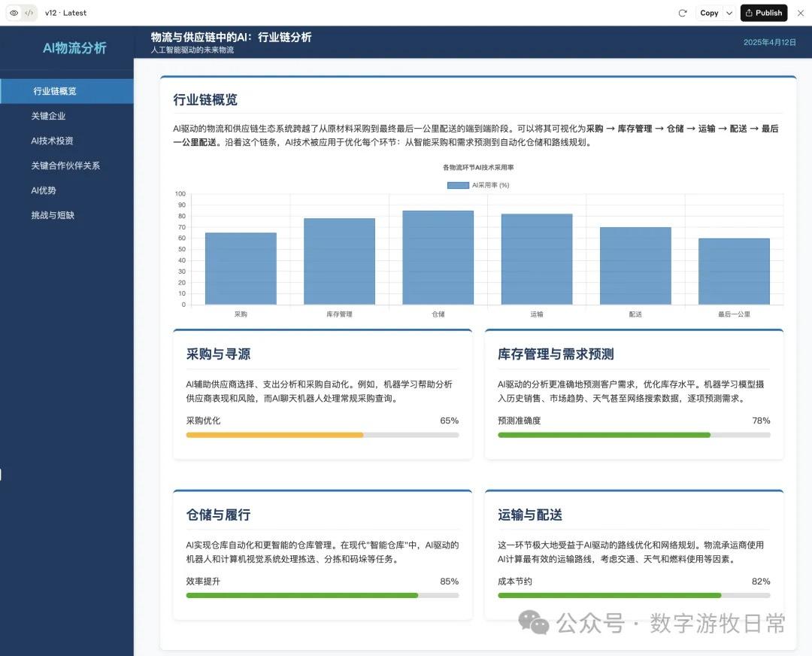Close the artifact panel with X
The height and width of the screenshot is (656, 812).
pos(800,13)
